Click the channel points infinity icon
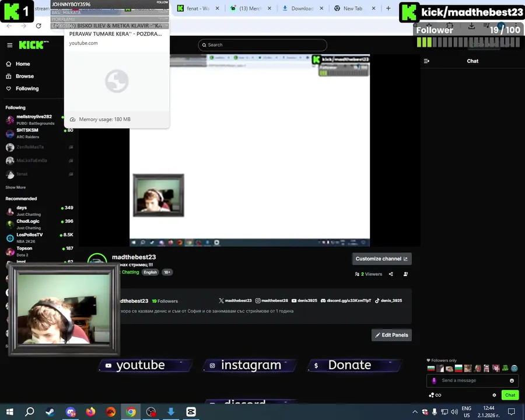The image size is (525, 420). (x=435, y=395)
